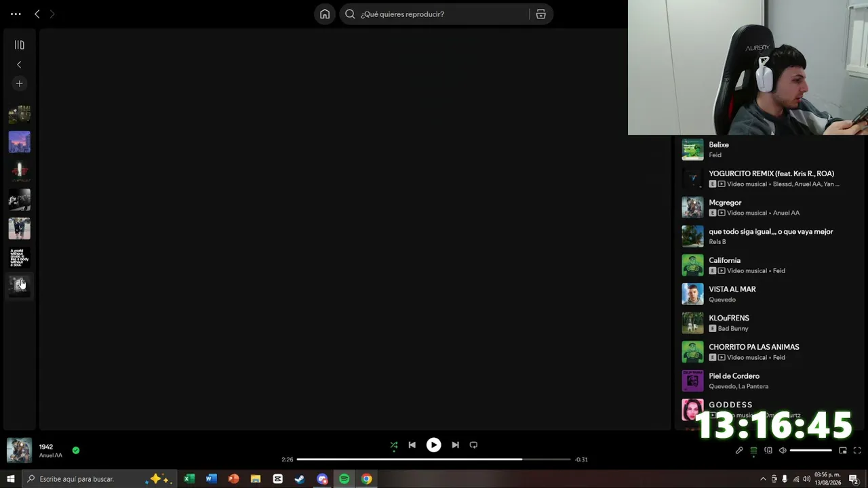This screenshot has height=488, width=868.
Task: Collapse the library sidebar with the chevron
Action: 19,64
